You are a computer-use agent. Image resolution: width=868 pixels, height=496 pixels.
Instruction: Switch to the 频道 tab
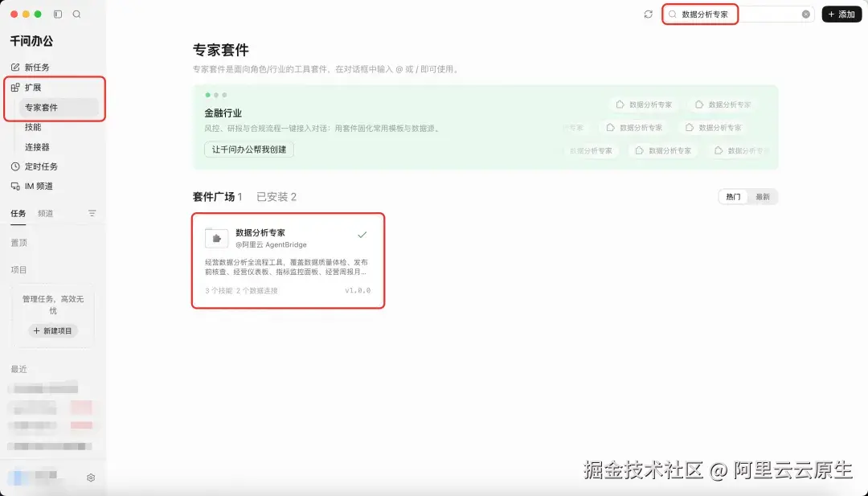[x=45, y=214]
